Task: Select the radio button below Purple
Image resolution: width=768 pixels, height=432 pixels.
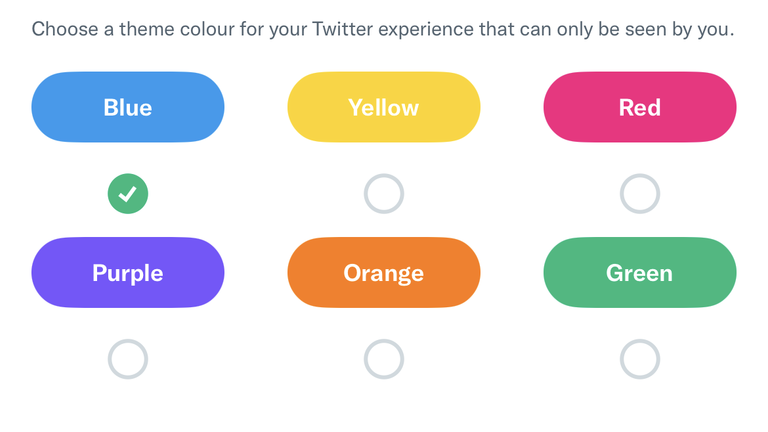Action: coord(128,359)
